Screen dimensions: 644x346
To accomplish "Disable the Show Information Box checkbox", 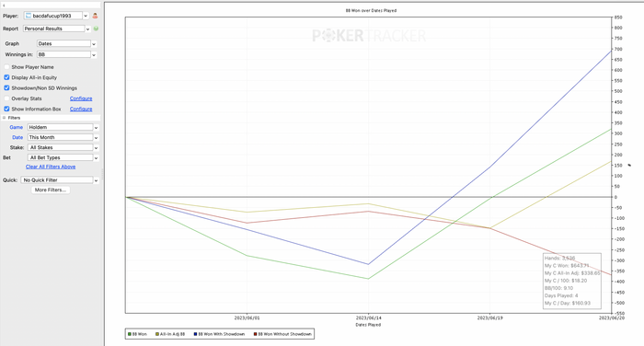I will click(6, 109).
